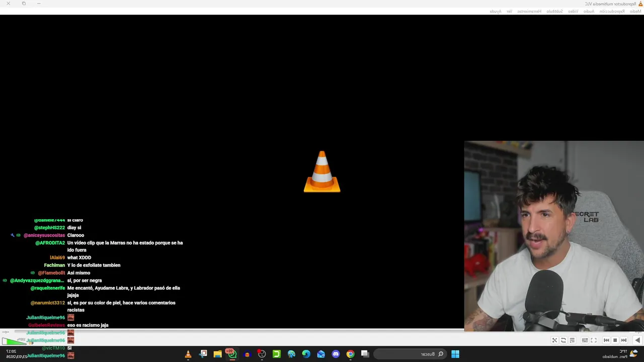The image size is (644, 362).
Task: Stop playback in VLC
Action: (x=615, y=340)
